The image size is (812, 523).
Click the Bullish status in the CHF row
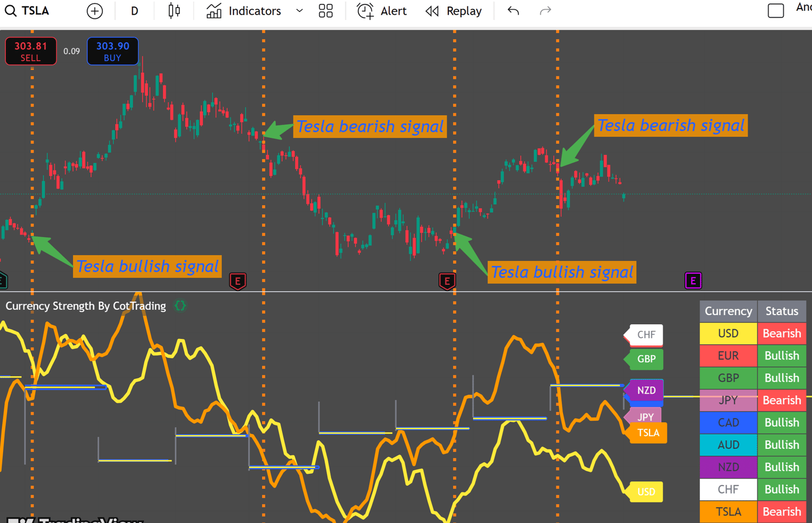coord(782,489)
